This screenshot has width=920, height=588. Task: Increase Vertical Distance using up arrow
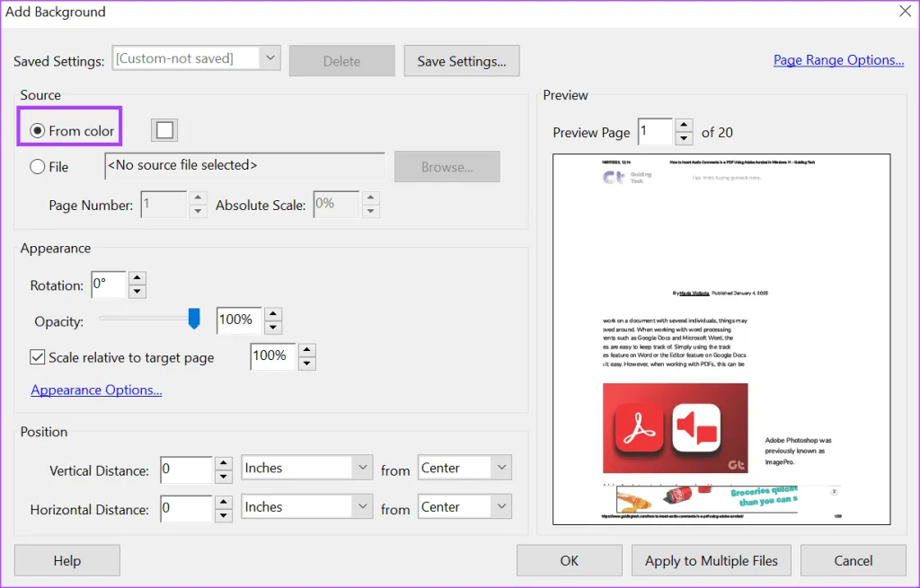click(x=224, y=462)
